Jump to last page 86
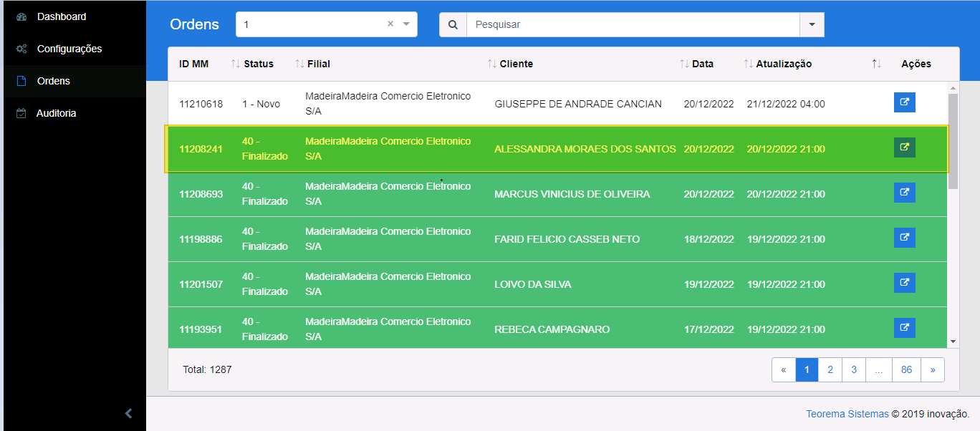This screenshot has width=980, height=431. [907, 370]
